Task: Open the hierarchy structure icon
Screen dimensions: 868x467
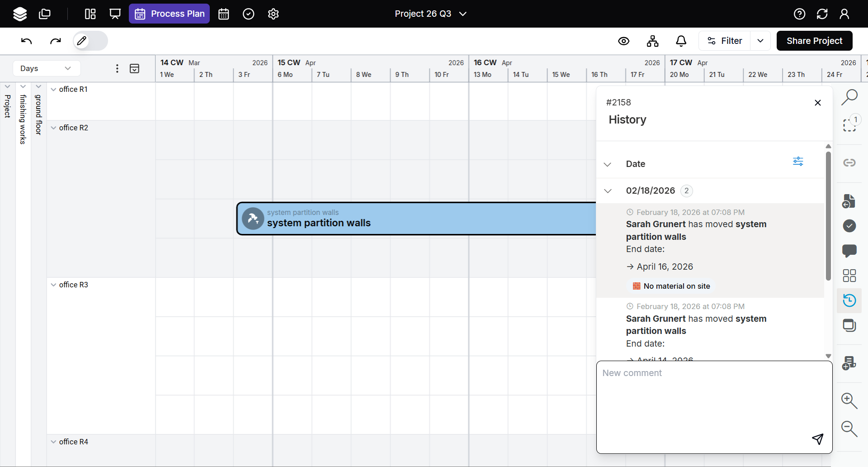Action: (652, 41)
